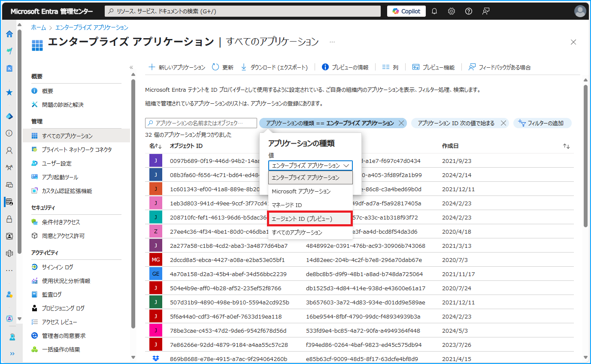
Task: Sort by the 名 column header
Action: (x=155, y=146)
